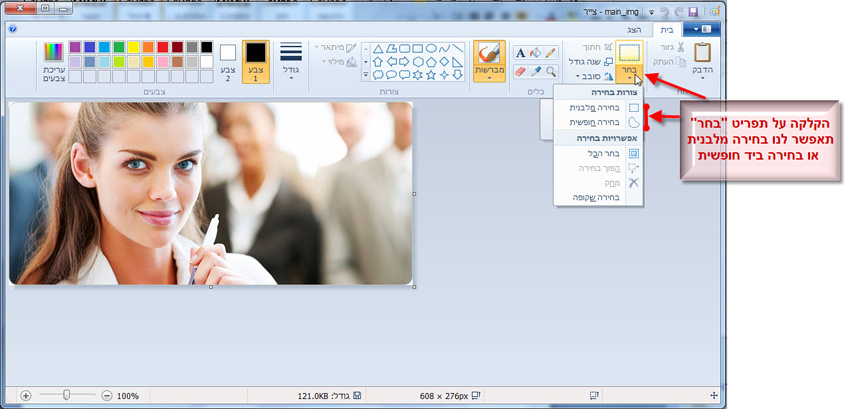Pick the triangle shape in shapes gallery
Image resolution: width=850 pixels, height=409 pixels.
click(378, 48)
